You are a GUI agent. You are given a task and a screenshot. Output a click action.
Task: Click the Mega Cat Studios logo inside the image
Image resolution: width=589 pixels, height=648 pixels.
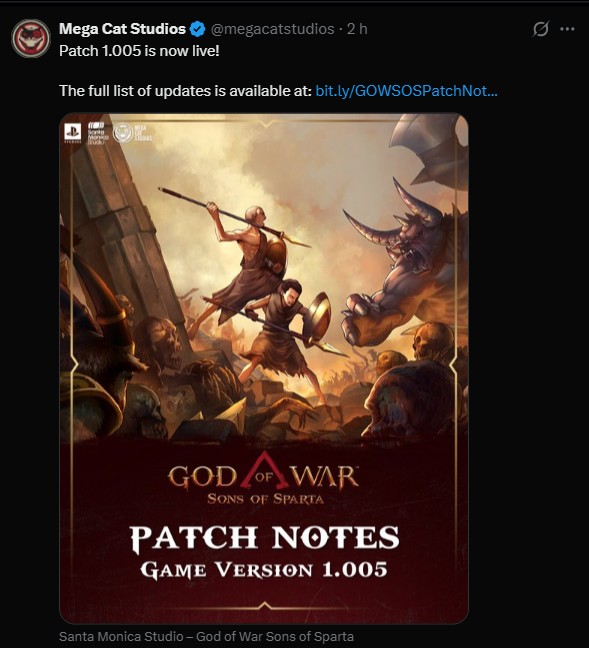point(132,133)
